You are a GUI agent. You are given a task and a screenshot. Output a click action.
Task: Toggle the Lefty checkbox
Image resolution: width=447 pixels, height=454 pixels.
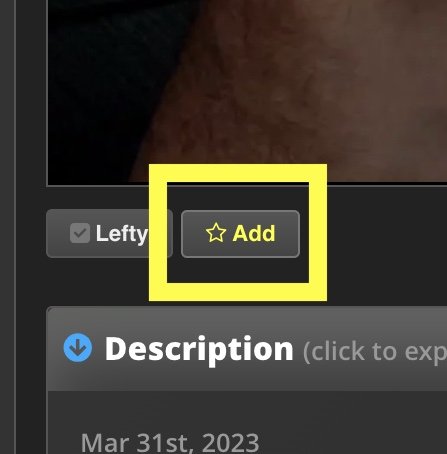click(80, 233)
